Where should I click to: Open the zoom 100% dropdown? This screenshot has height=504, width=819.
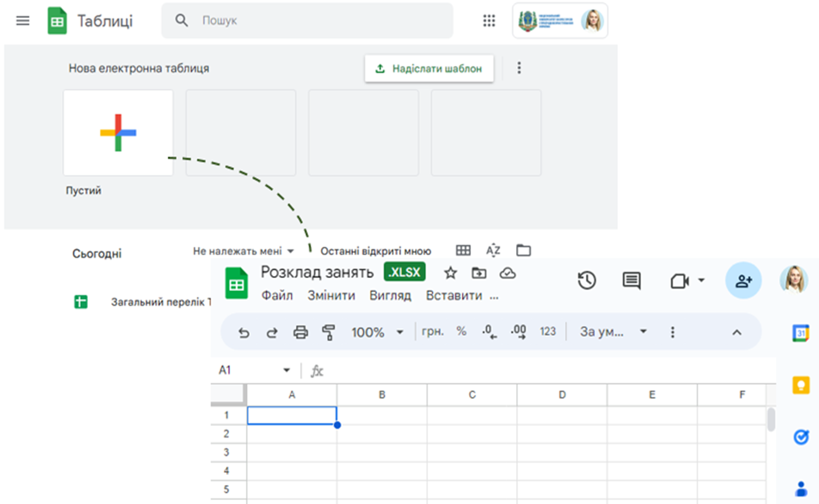[377, 332]
